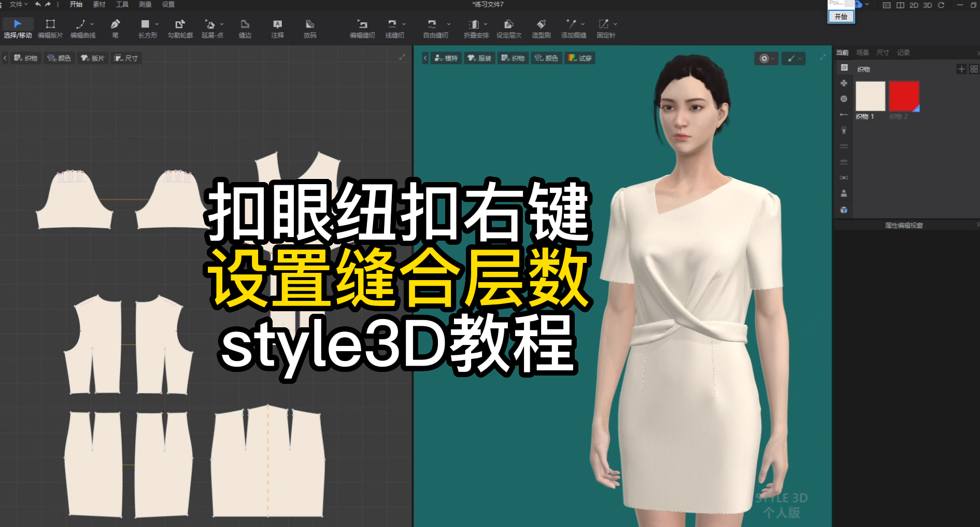Activate the 编辑缝纫 edit sewing tool
The image size is (980, 527).
click(x=362, y=29)
